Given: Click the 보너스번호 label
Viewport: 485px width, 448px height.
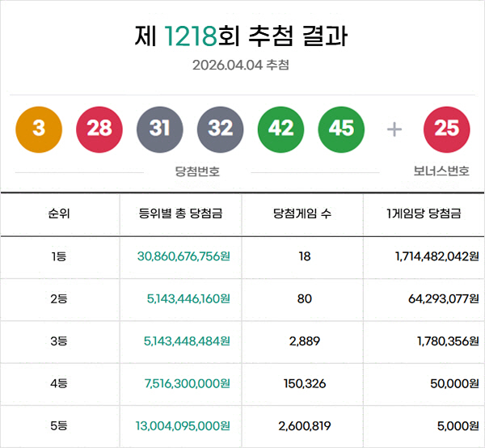Looking at the screenshot, I should click(x=441, y=171).
